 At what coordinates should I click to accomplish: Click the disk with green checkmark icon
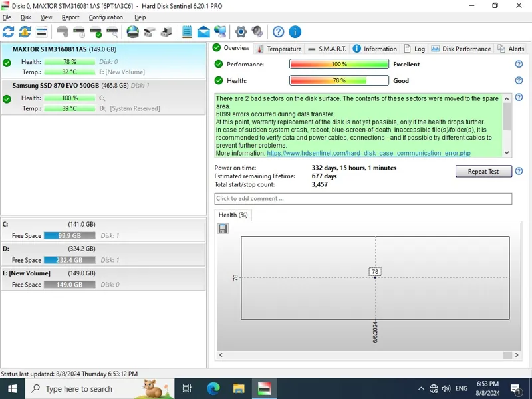96,32
